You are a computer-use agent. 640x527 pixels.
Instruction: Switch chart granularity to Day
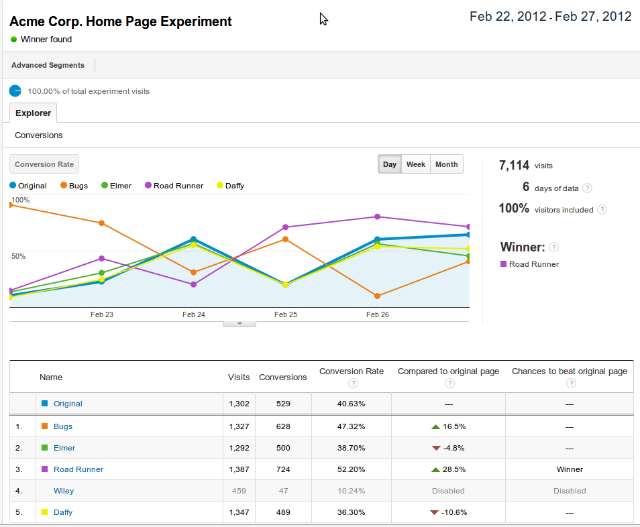point(390,165)
